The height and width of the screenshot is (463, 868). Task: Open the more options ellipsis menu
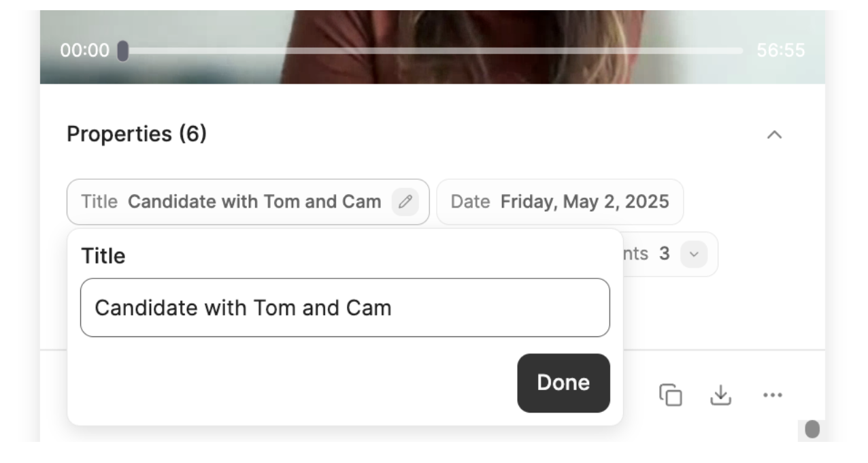(x=773, y=394)
